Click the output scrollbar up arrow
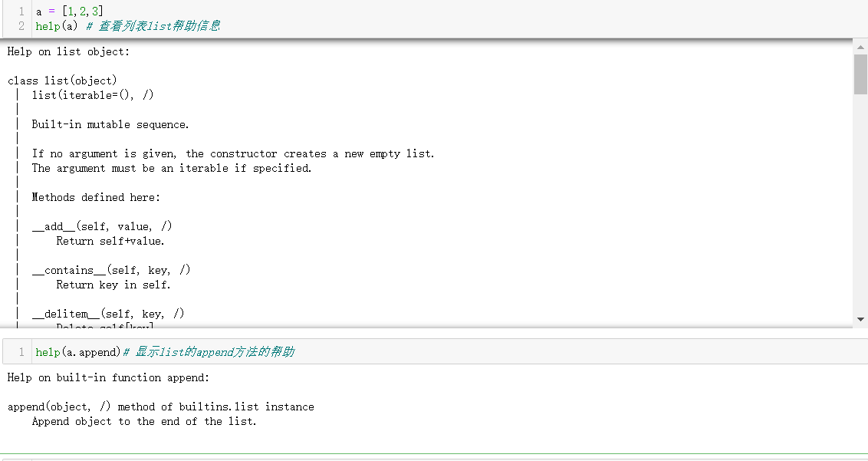This screenshot has height=461, width=868. point(860,47)
